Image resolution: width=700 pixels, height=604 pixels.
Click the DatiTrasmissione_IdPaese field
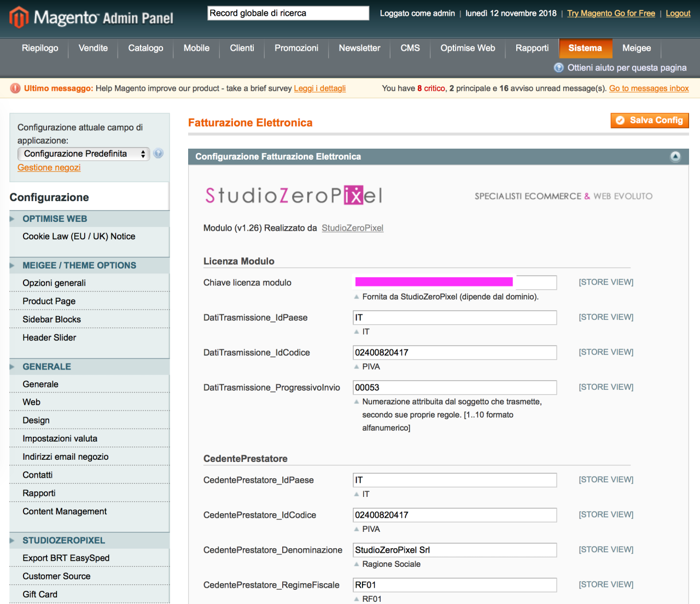coord(455,318)
